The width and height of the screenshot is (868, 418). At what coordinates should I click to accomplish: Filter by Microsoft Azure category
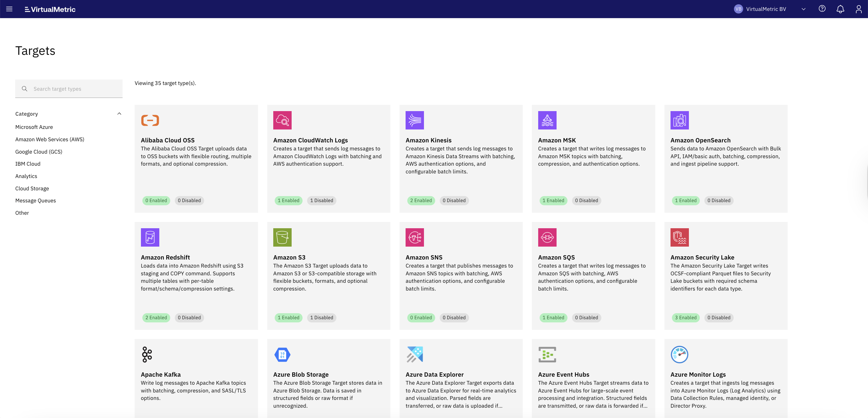(34, 127)
